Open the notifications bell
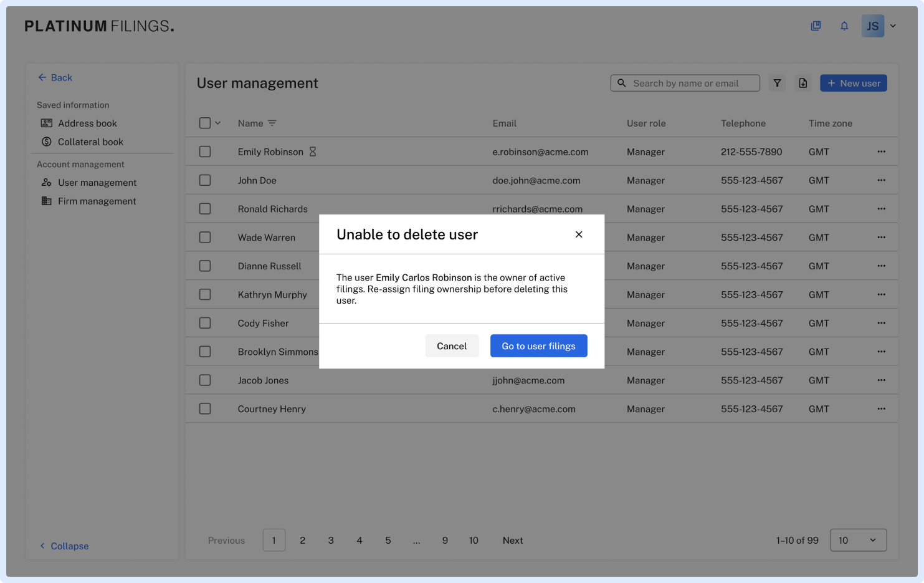The width and height of the screenshot is (924, 583). tap(844, 26)
